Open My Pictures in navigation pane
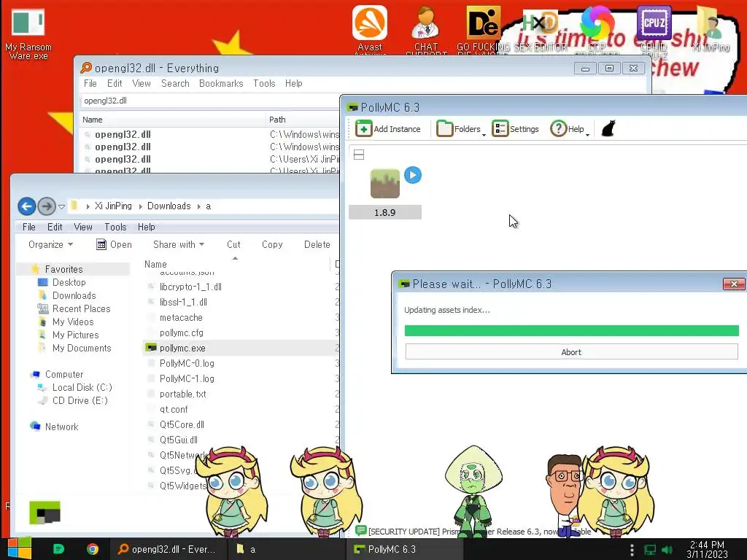 (x=75, y=335)
